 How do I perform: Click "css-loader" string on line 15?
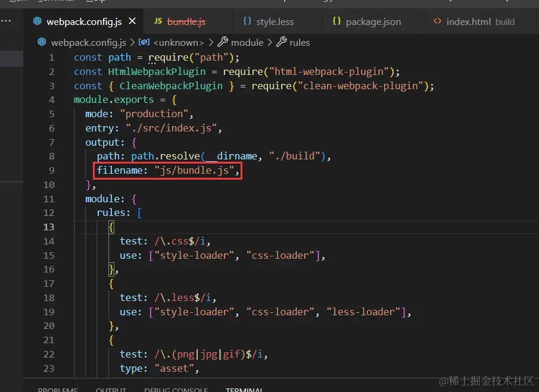pyautogui.click(x=280, y=255)
